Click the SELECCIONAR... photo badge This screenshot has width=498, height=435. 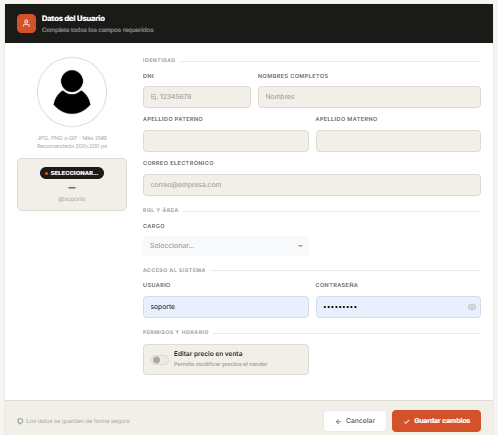pyautogui.click(x=72, y=173)
